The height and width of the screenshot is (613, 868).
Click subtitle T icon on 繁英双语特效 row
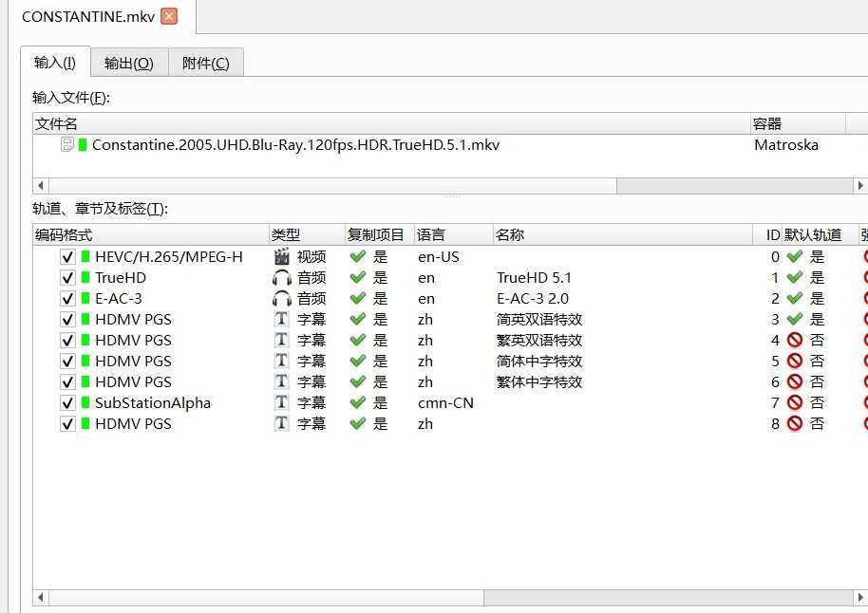(282, 341)
